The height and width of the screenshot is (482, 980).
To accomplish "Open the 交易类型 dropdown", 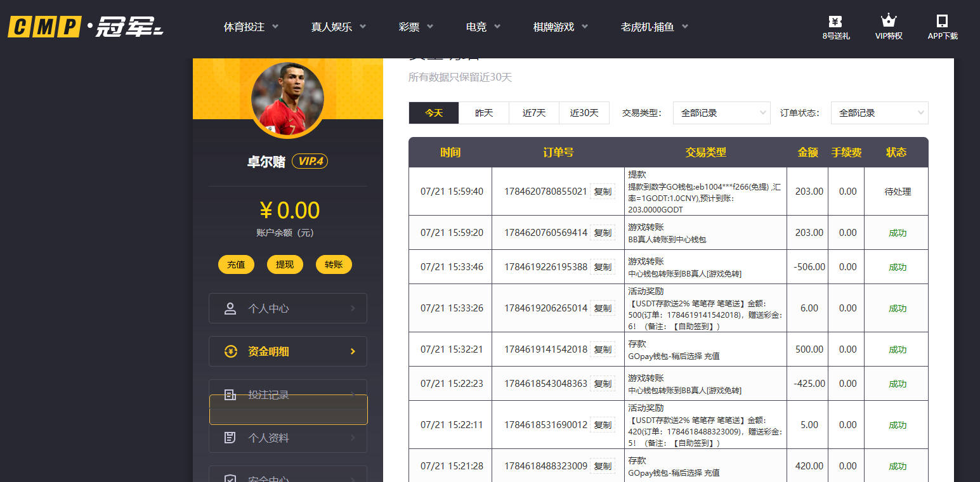I will click(721, 113).
